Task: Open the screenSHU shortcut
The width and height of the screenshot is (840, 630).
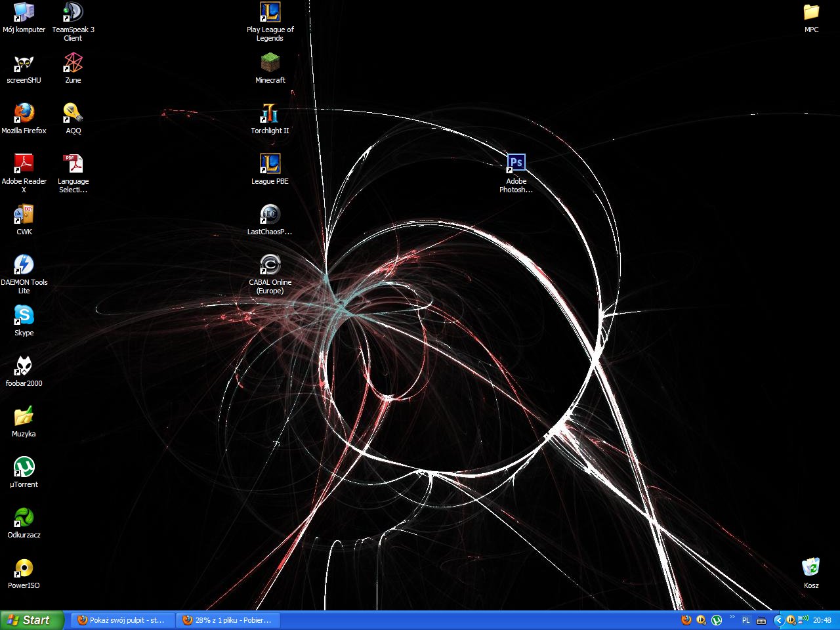Action: click(x=24, y=68)
